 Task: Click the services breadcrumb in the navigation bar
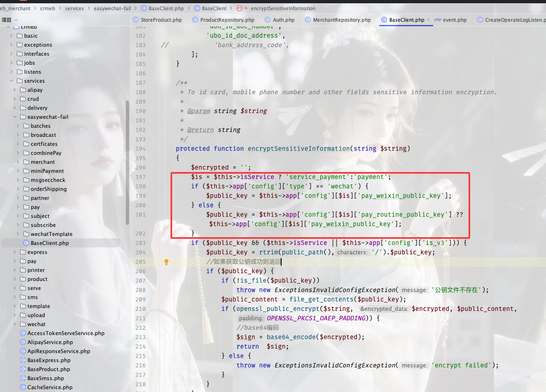(x=75, y=8)
